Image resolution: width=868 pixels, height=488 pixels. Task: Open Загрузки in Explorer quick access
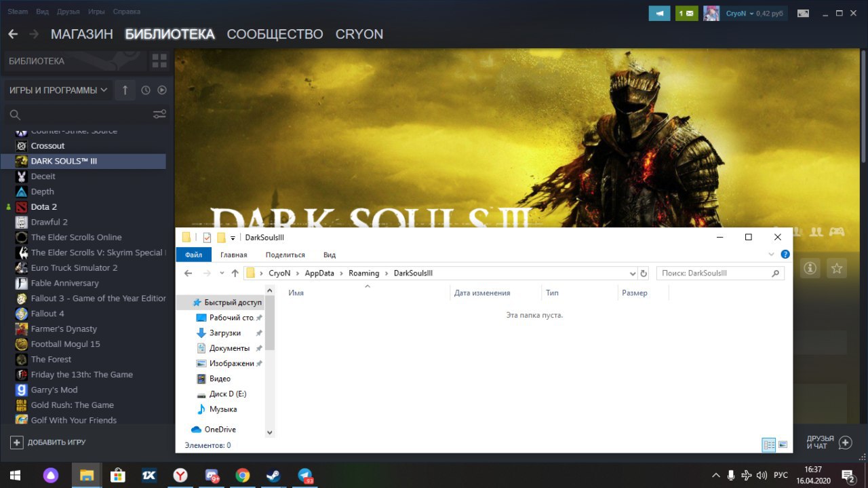pos(224,333)
